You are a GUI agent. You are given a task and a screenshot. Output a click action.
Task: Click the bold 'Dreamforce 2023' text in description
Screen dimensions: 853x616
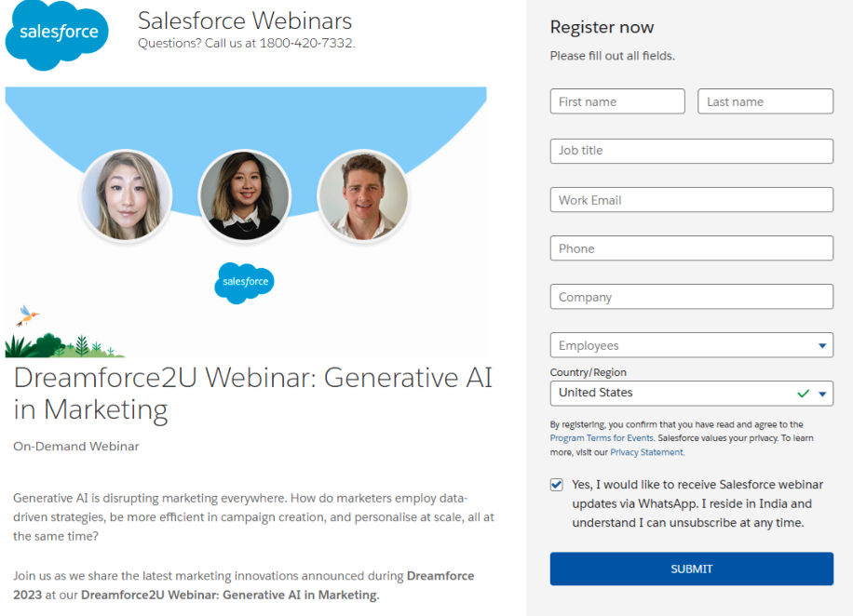click(x=244, y=585)
